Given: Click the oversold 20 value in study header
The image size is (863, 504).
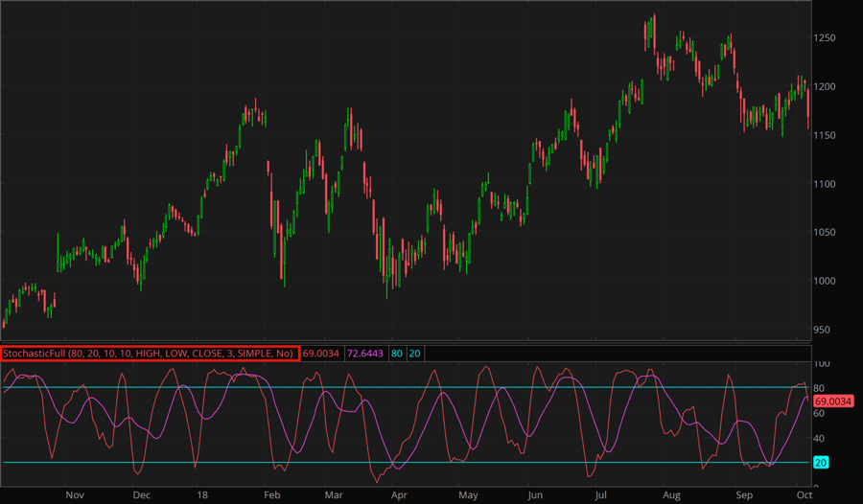Looking at the screenshot, I should (x=414, y=354).
